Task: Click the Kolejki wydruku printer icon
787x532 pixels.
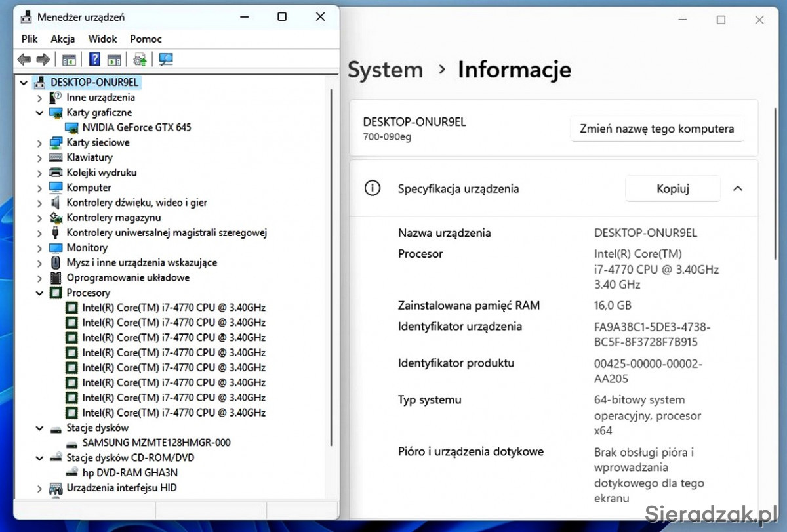Action: tap(56, 173)
